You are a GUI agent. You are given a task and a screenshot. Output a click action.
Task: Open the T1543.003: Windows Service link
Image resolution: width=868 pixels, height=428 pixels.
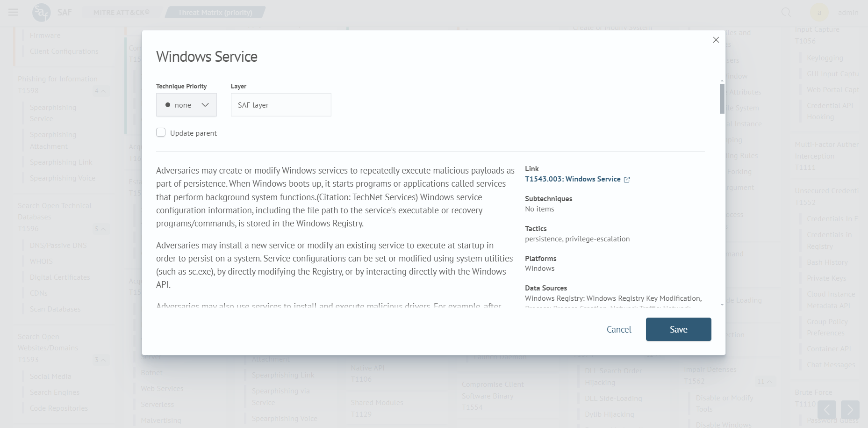573,179
